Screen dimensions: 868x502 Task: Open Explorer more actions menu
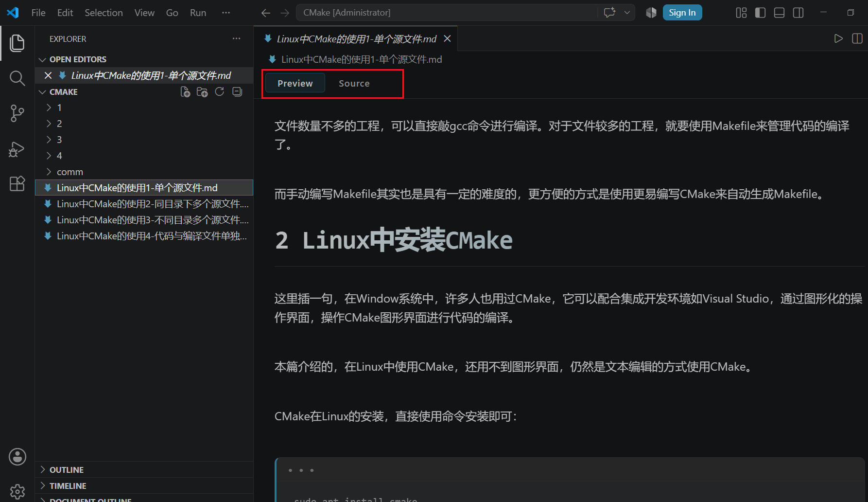point(236,38)
